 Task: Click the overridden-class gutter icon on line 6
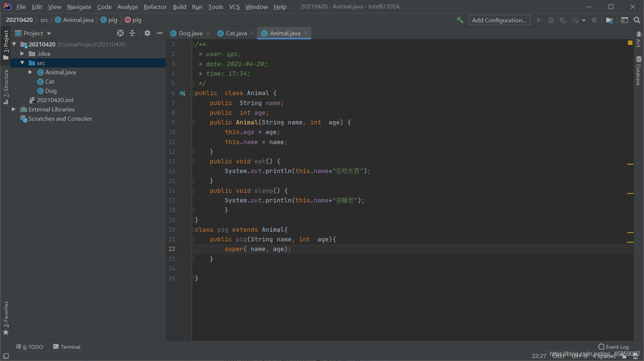[x=182, y=93]
